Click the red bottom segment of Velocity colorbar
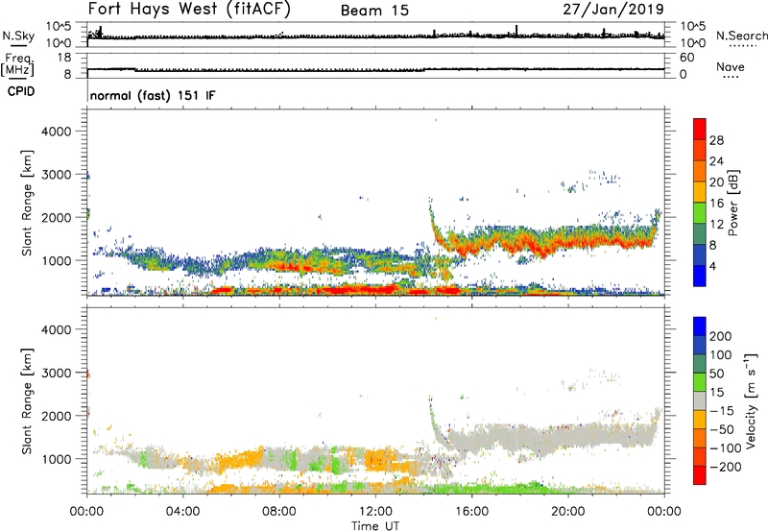This screenshot has height=532, width=768. click(700, 475)
